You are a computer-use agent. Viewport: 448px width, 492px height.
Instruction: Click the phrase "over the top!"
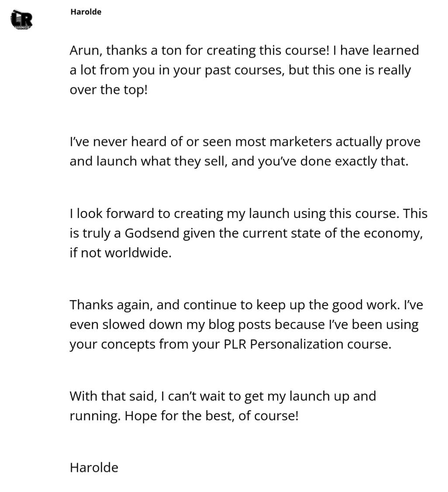(x=109, y=90)
